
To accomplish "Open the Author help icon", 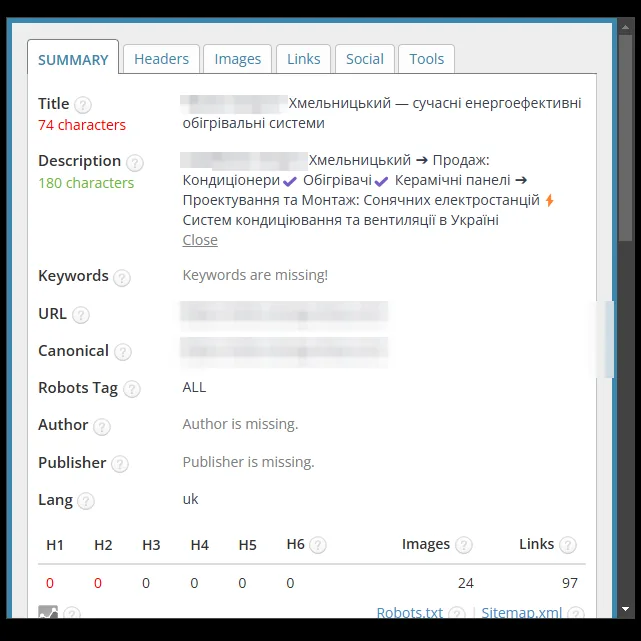I will 102,426.
